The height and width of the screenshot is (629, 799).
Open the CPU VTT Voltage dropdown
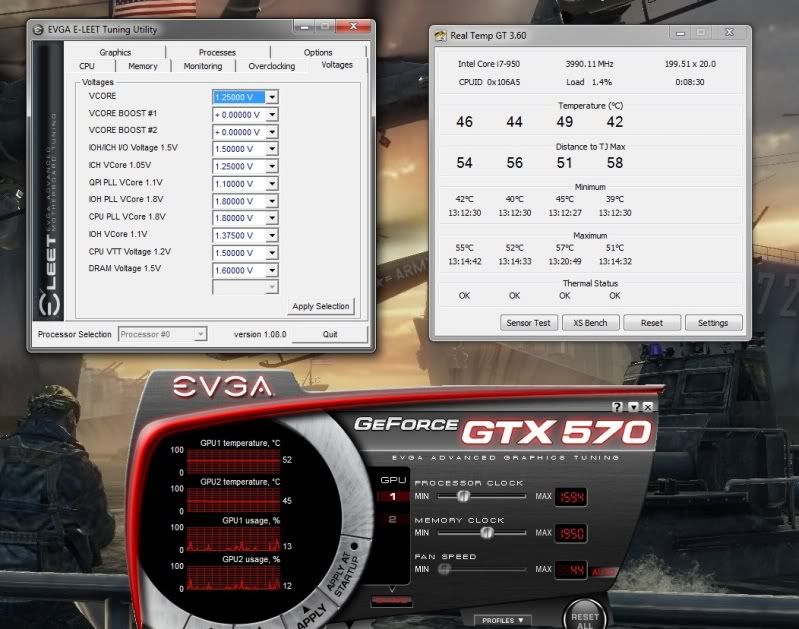(272, 253)
